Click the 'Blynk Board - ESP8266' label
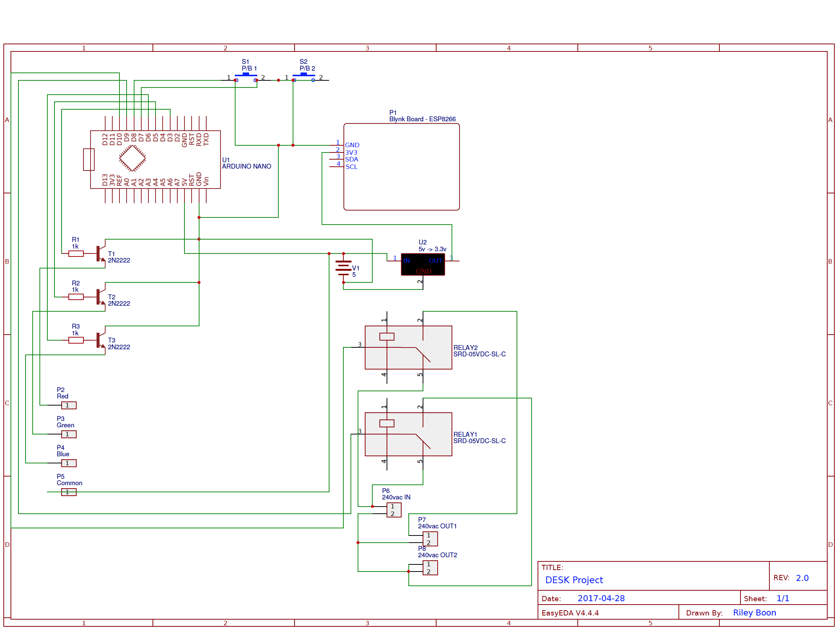The height and width of the screenshot is (632, 840). [x=423, y=119]
